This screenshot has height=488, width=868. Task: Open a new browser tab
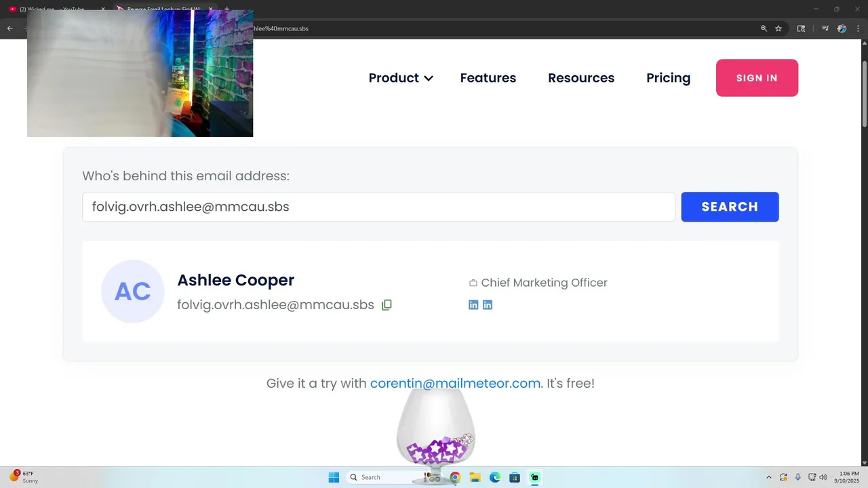pyautogui.click(x=226, y=9)
